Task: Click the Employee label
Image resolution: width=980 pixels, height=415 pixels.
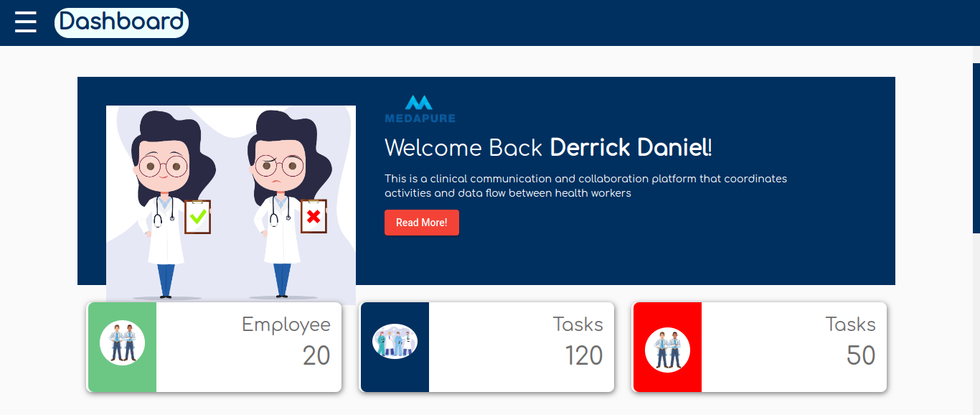Action: click(286, 325)
